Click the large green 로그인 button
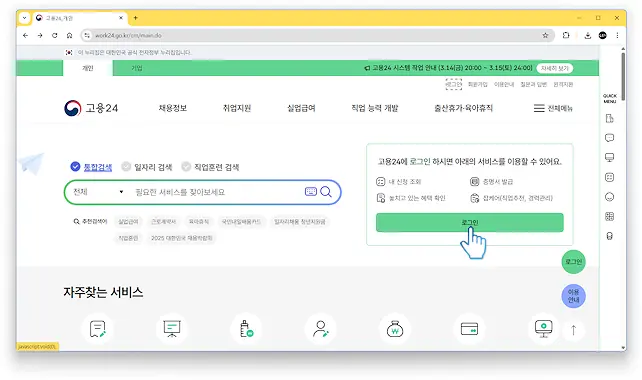 [470, 222]
